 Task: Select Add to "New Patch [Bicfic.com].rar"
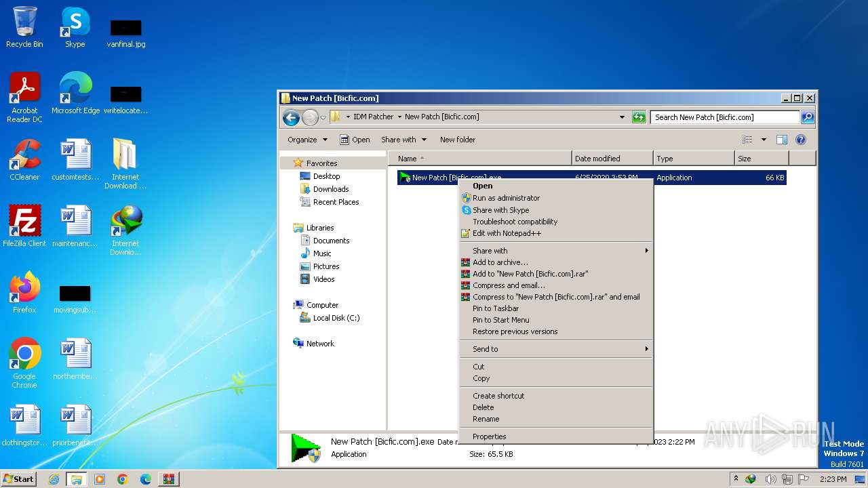tap(555, 274)
